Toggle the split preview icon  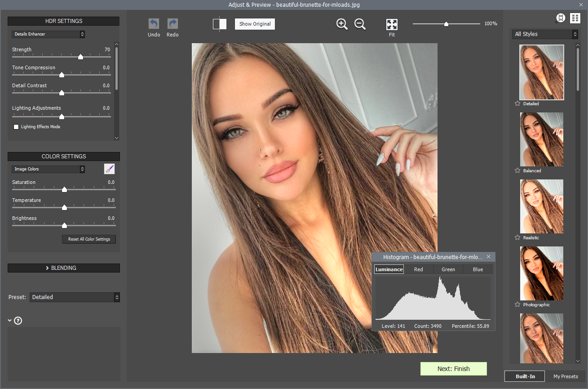(220, 24)
